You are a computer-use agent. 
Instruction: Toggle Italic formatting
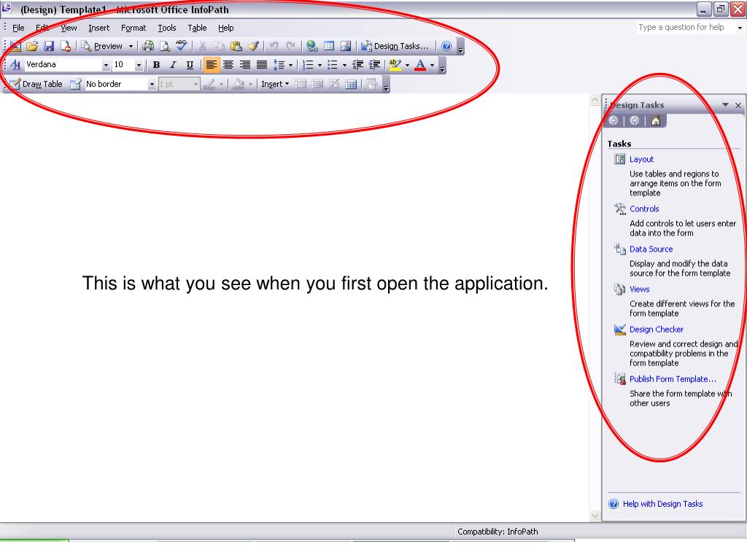click(173, 65)
